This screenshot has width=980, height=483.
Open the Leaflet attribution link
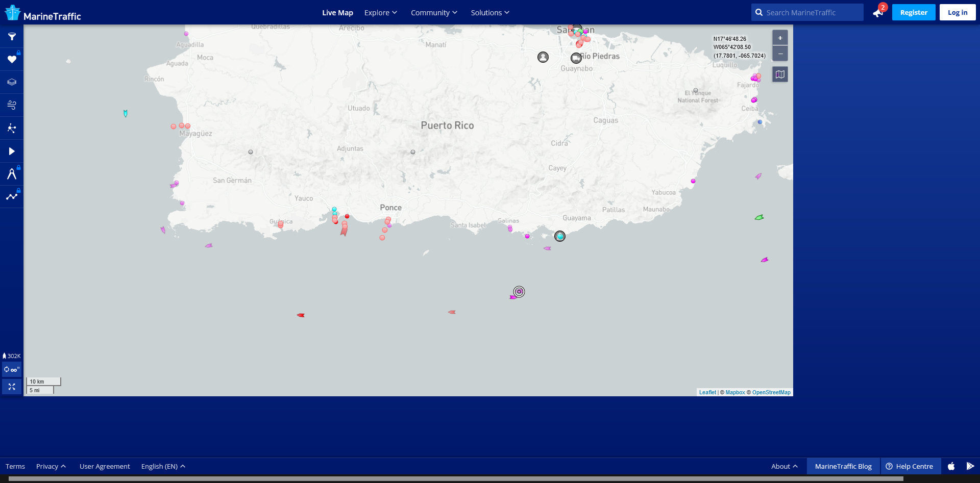pyautogui.click(x=707, y=392)
